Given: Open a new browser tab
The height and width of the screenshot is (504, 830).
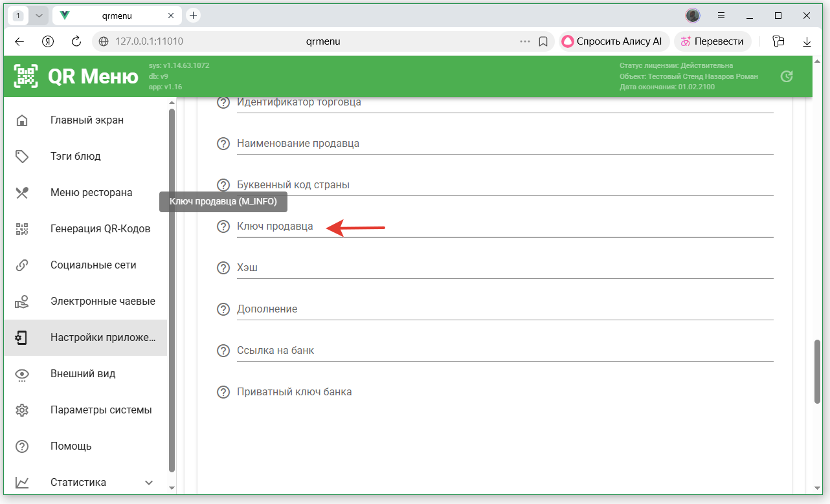Looking at the screenshot, I should [193, 16].
